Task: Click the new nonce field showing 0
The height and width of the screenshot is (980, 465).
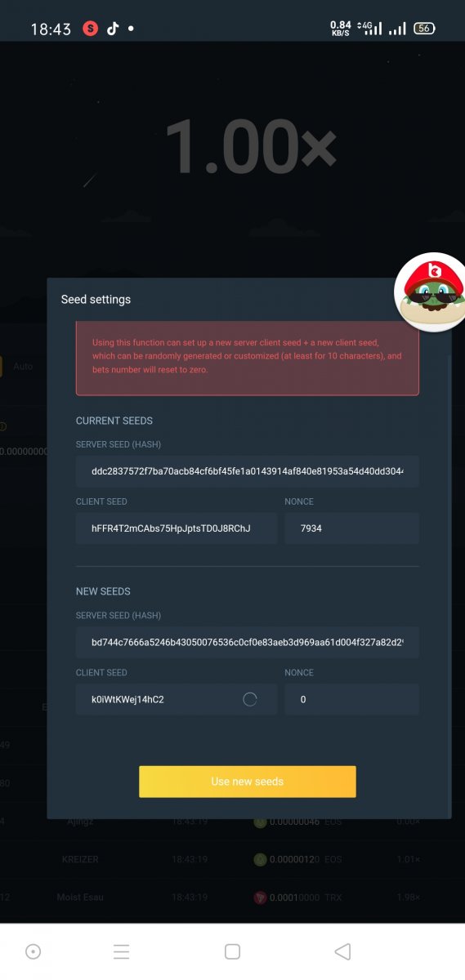Action: (x=351, y=699)
